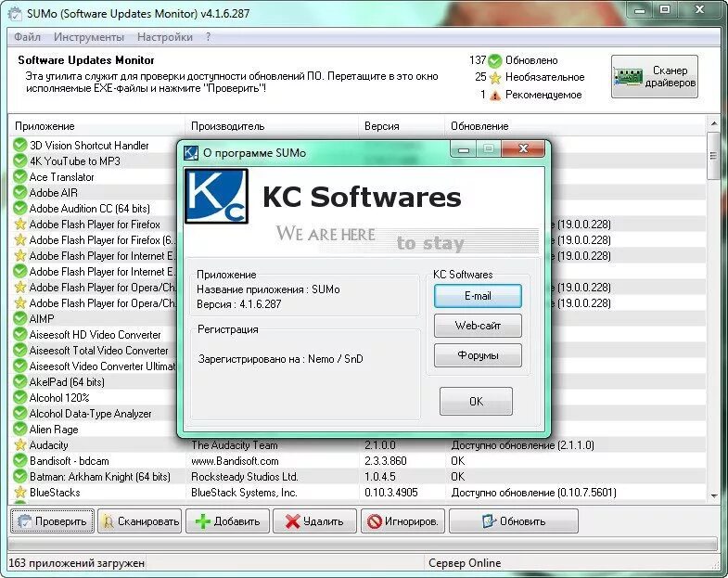
Task: Click the status icon next to 4K YouTube to MP3
Action: click(20, 161)
